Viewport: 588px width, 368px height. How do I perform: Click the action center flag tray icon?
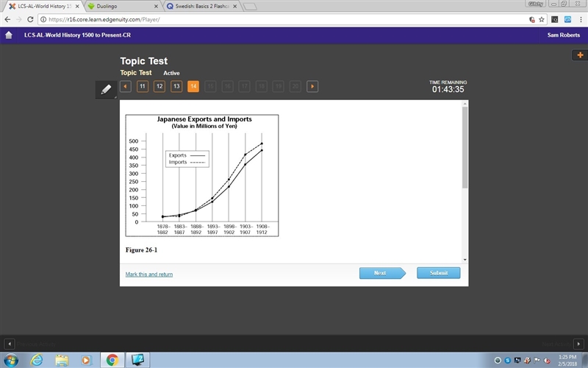tap(537, 361)
